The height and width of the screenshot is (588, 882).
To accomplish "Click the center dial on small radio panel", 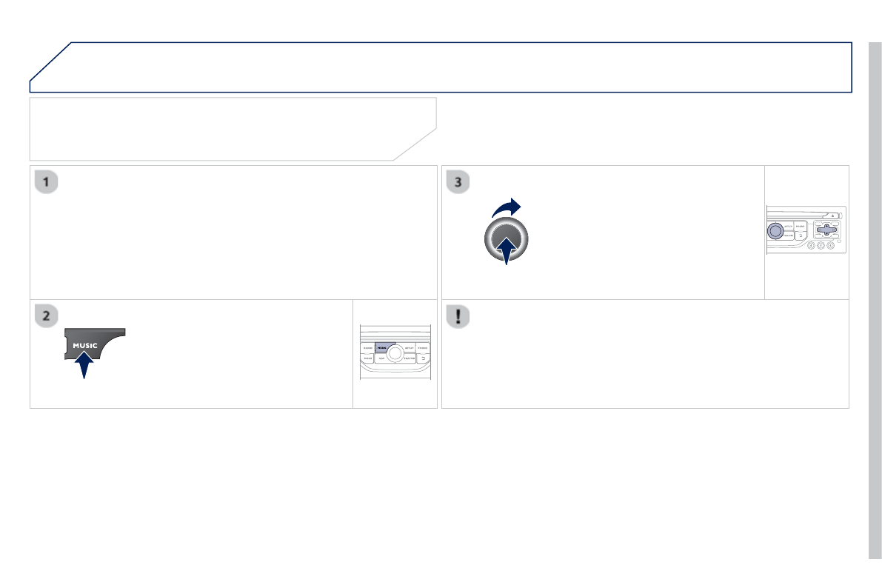I will (395, 353).
